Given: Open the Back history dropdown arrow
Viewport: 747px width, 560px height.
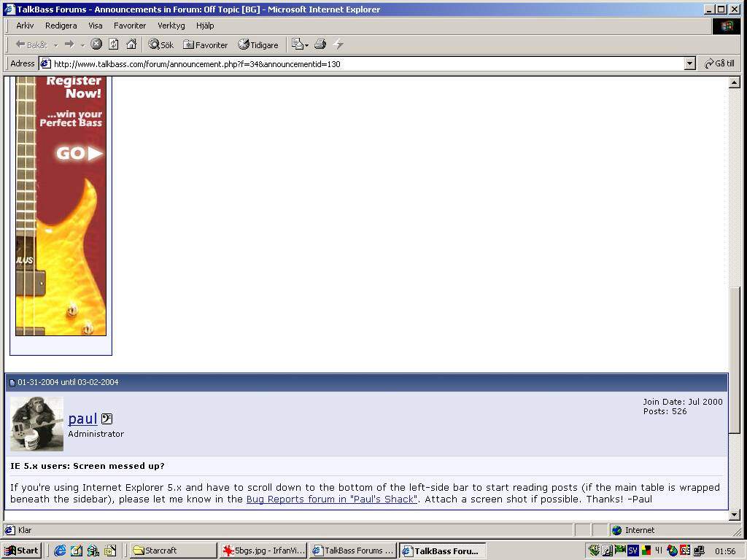Looking at the screenshot, I should 55,45.
